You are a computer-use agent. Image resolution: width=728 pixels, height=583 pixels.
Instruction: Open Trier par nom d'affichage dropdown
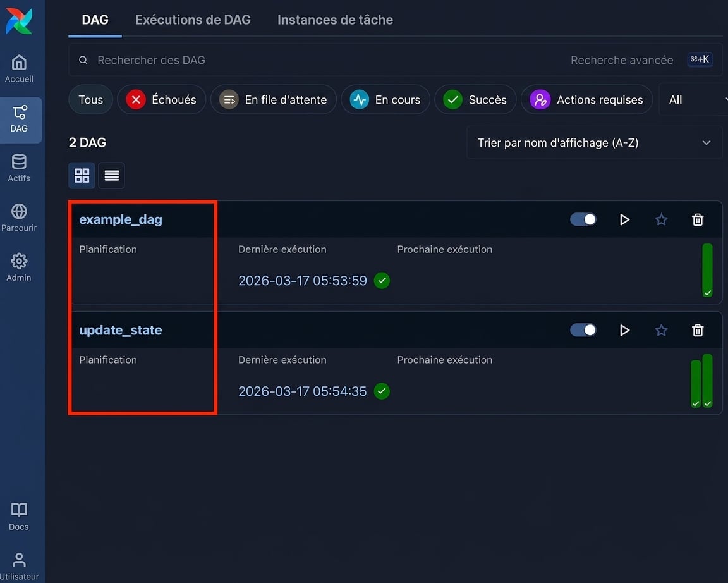[594, 143]
